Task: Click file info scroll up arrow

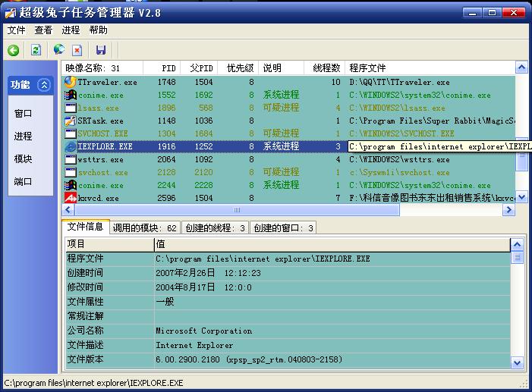Action: pos(517,244)
